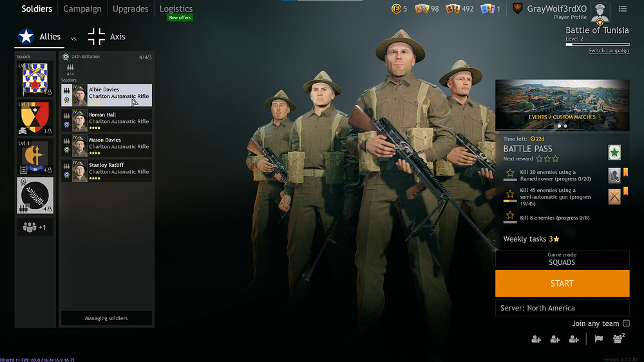Select the Axis faction tab
The height and width of the screenshot is (362, 644).
(x=107, y=37)
